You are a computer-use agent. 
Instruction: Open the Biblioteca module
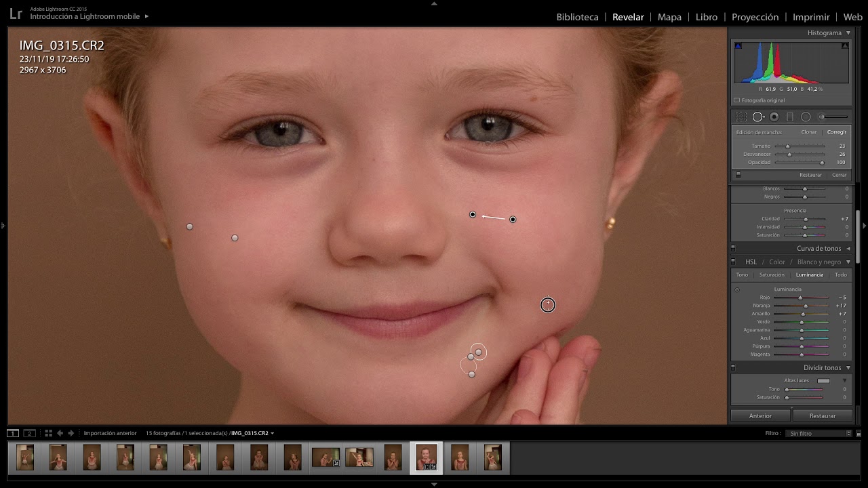(577, 17)
